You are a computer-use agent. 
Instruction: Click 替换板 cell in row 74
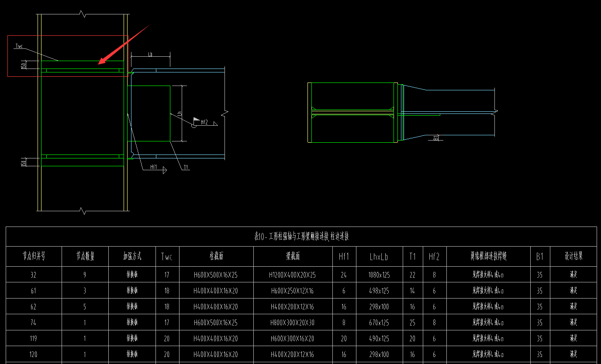[132, 323]
